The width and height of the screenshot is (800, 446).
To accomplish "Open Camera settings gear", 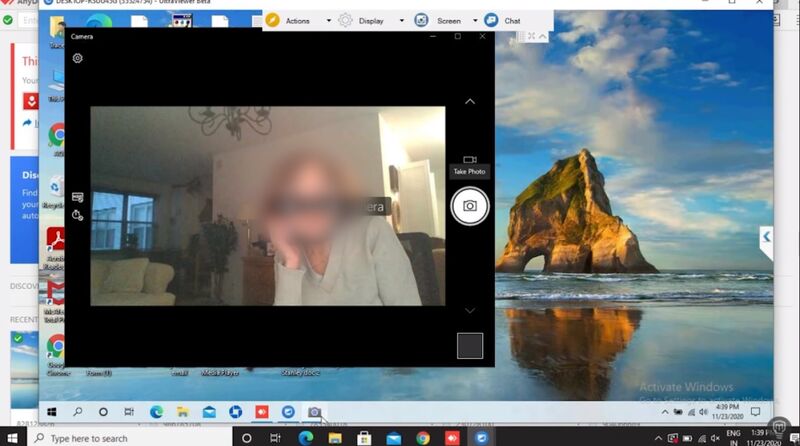I will [78, 58].
